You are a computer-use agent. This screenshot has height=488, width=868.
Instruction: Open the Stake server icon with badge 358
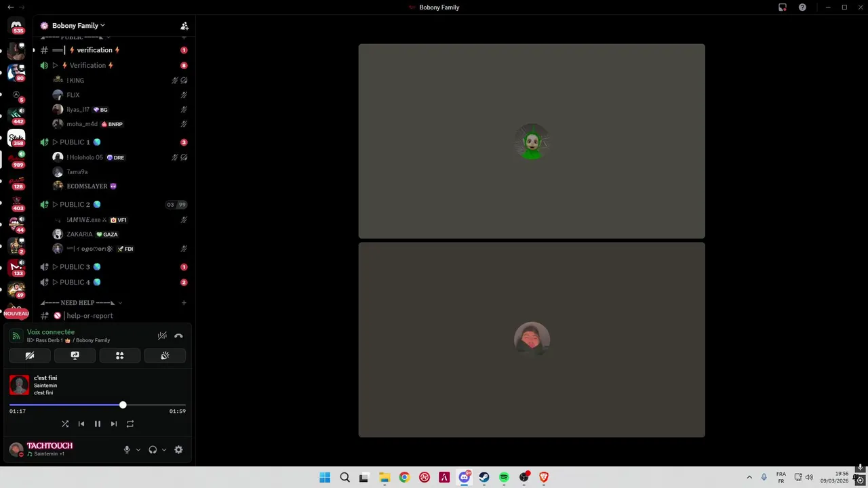[16, 138]
